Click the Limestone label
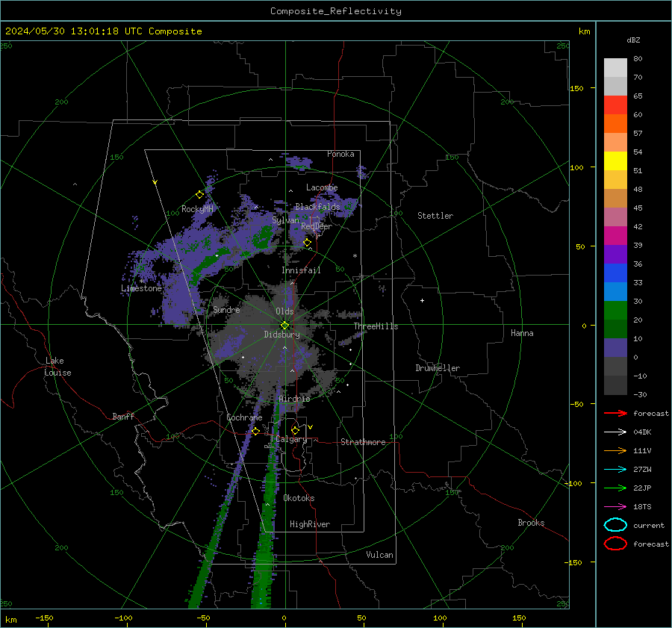The width and height of the screenshot is (672, 628). pos(141,288)
